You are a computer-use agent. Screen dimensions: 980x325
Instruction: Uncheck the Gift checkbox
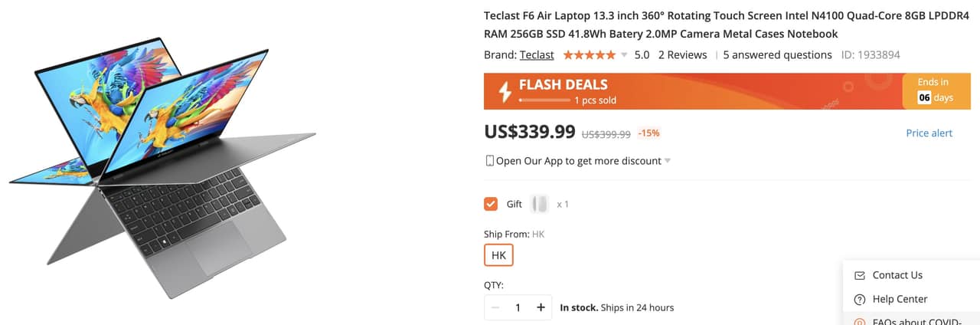(491, 204)
